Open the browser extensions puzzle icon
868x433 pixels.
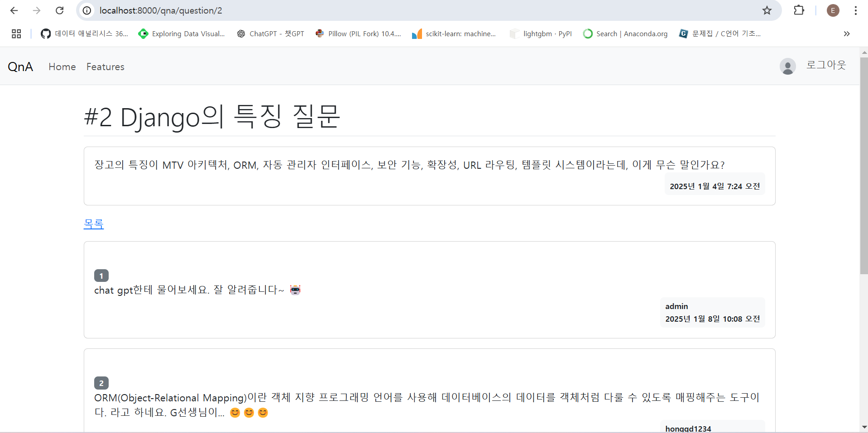pos(799,10)
